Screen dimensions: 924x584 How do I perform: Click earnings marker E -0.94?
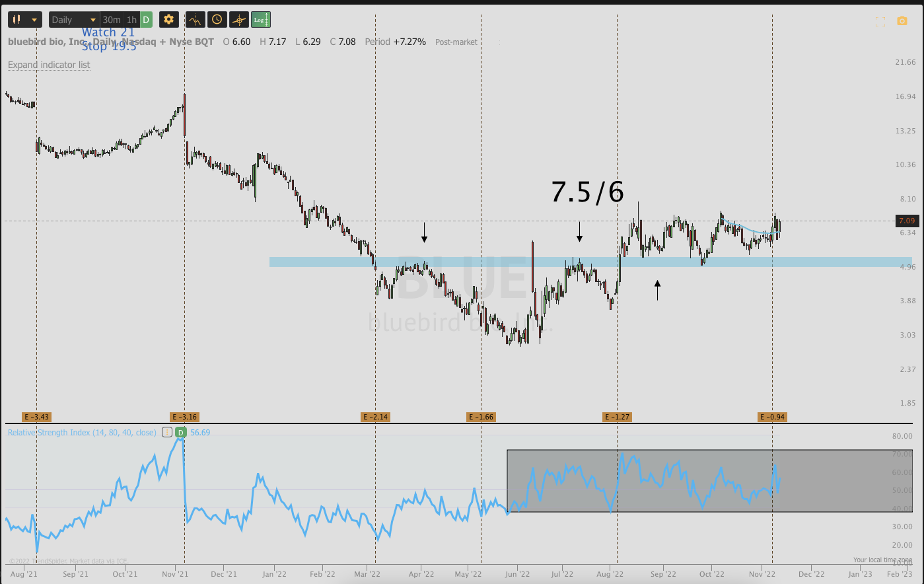[x=772, y=417]
